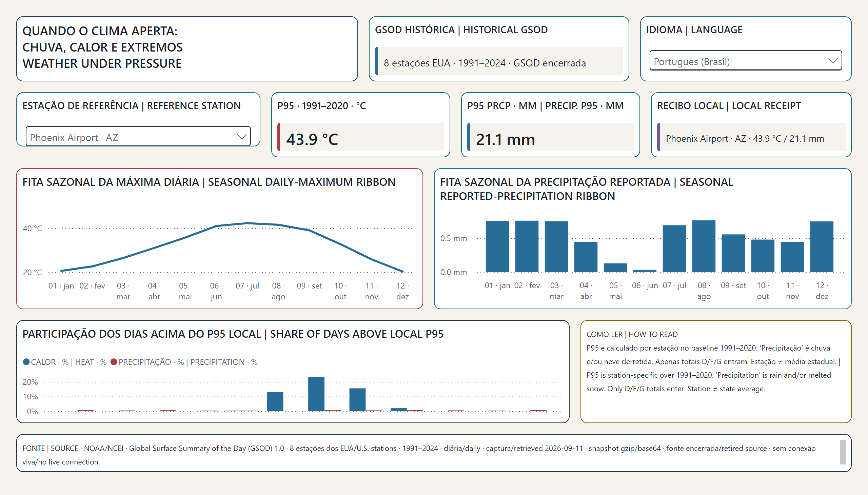Viewport: 868px width, 495px height.
Task: Click the 05 · mai small precipitation bar
Action: [615, 268]
